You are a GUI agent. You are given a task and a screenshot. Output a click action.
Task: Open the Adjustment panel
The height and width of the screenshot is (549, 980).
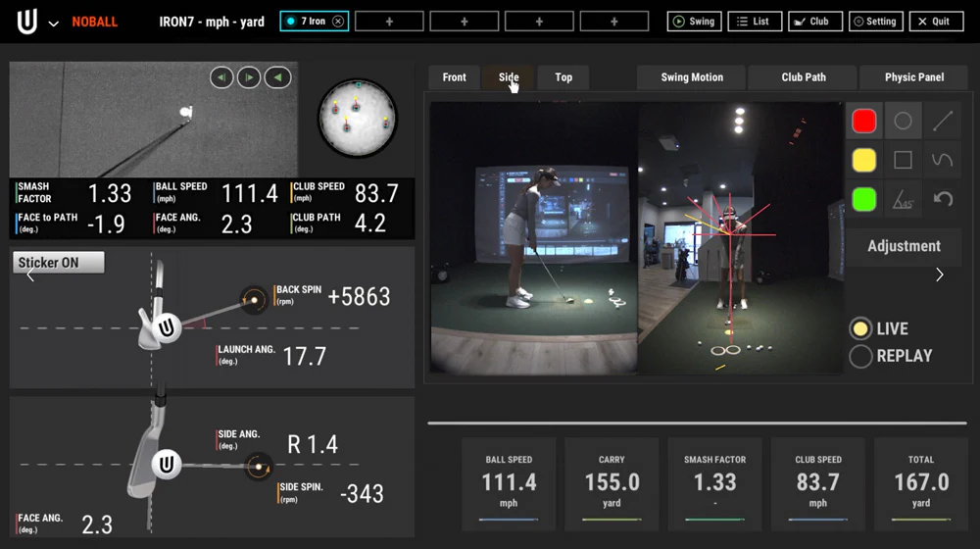click(904, 246)
